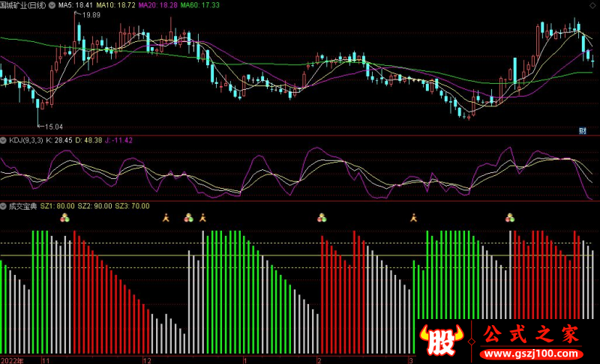The height and width of the screenshot is (364, 600).
Task: Click the 19.89 high price label
Action: 91,15
